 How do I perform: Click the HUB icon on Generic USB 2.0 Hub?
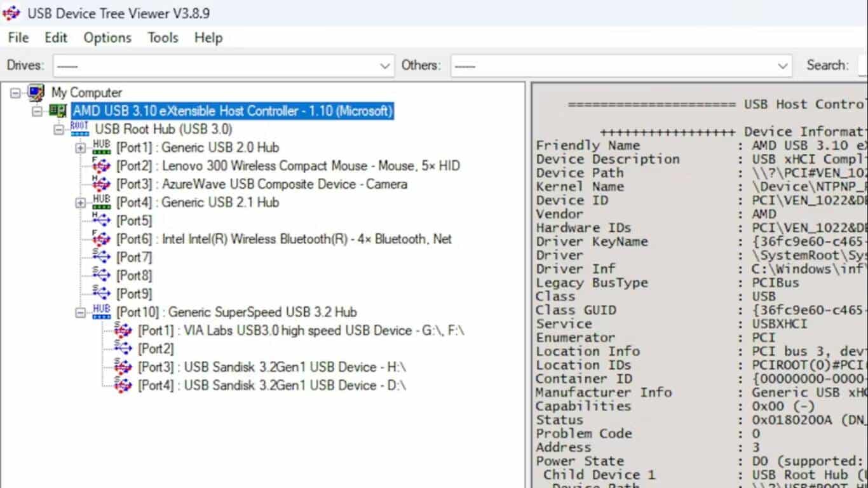102,147
